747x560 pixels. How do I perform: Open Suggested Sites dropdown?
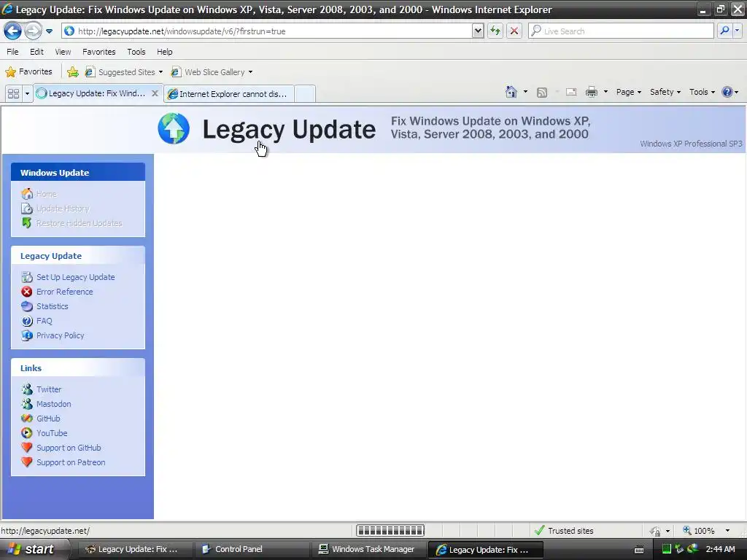pyautogui.click(x=124, y=72)
